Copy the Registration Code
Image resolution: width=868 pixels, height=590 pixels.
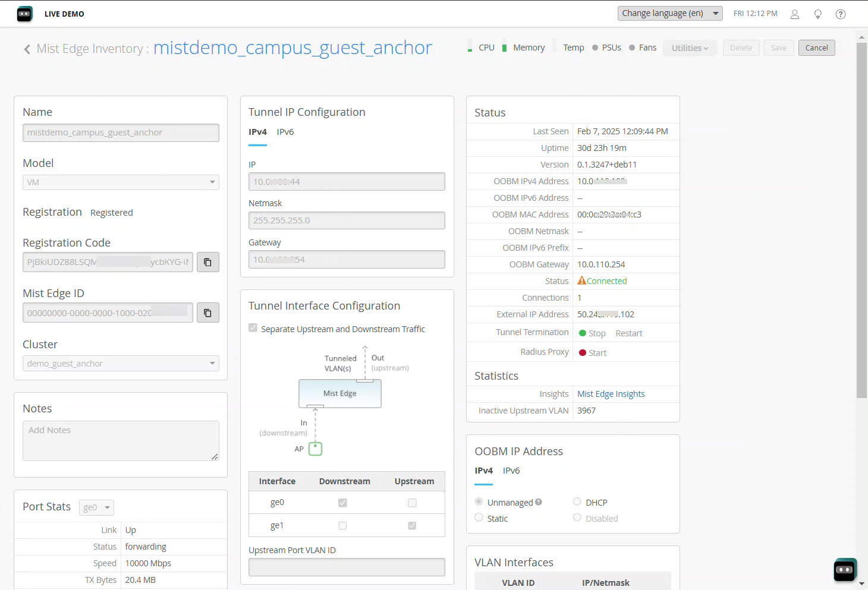point(208,262)
